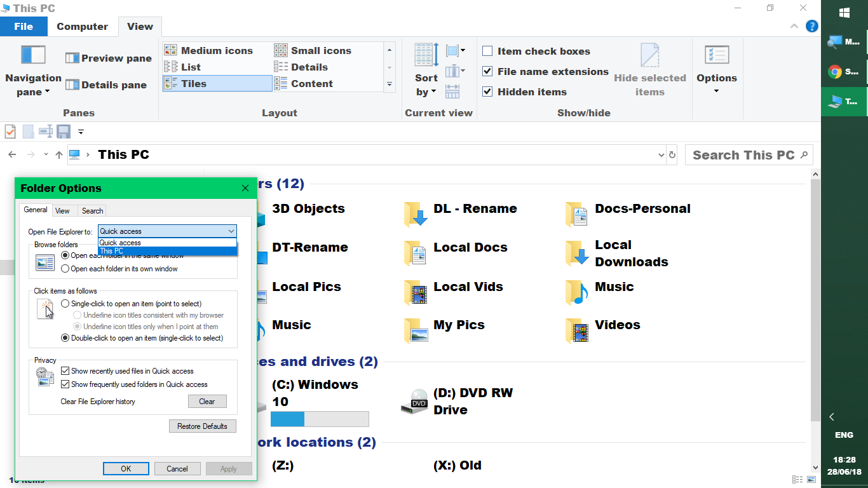Screen dimensions: 868x488
Task: Open the Customize Quick Access Toolbar arrow
Action: 81,132
